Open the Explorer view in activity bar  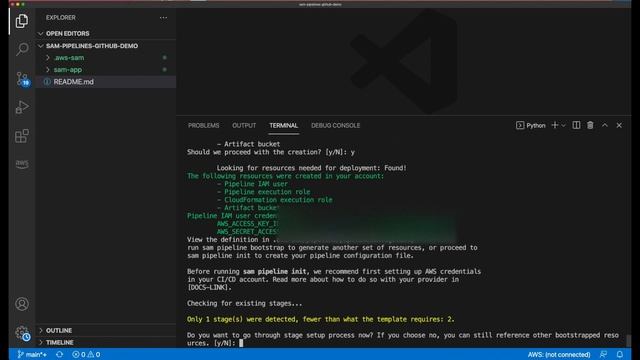(x=22, y=21)
